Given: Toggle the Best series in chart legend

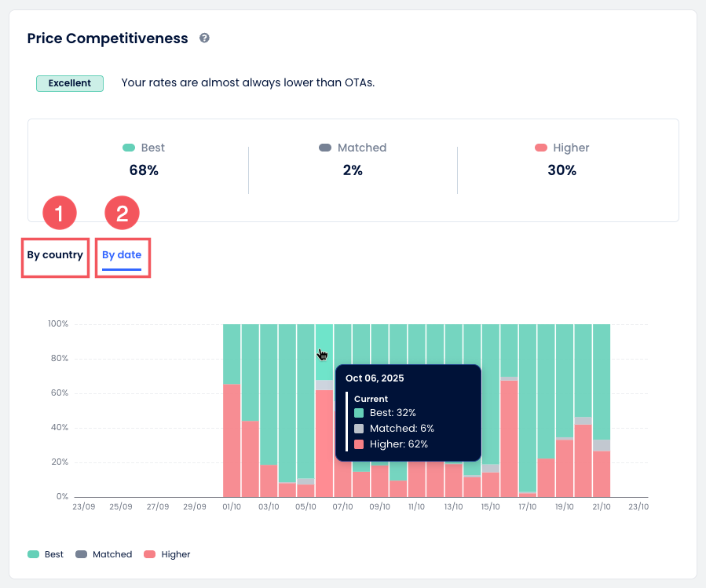Looking at the screenshot, I should (46, 554).
